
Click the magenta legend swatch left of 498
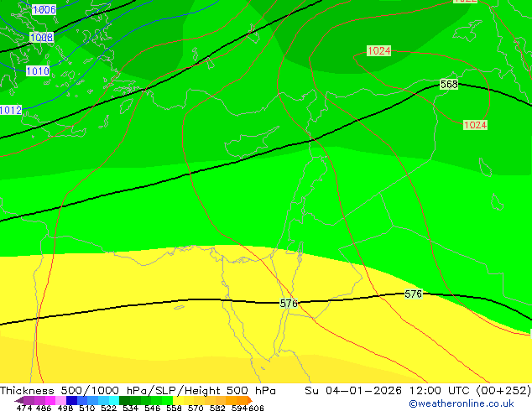(x=50, y=400)
